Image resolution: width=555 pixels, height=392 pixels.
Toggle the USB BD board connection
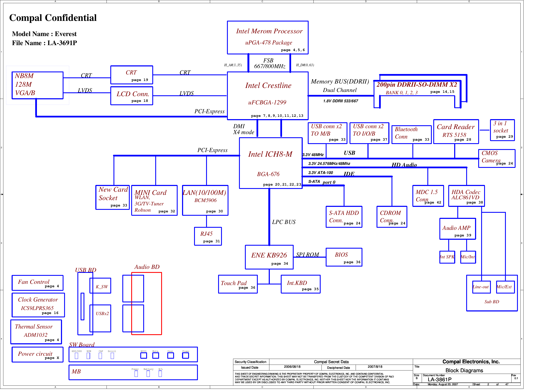coord(82,305)
